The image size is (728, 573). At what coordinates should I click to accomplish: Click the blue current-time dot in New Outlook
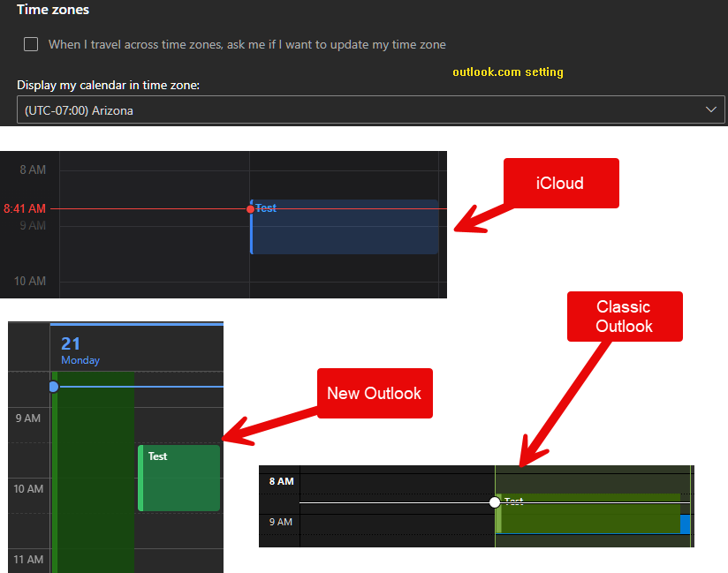(54, 387)
